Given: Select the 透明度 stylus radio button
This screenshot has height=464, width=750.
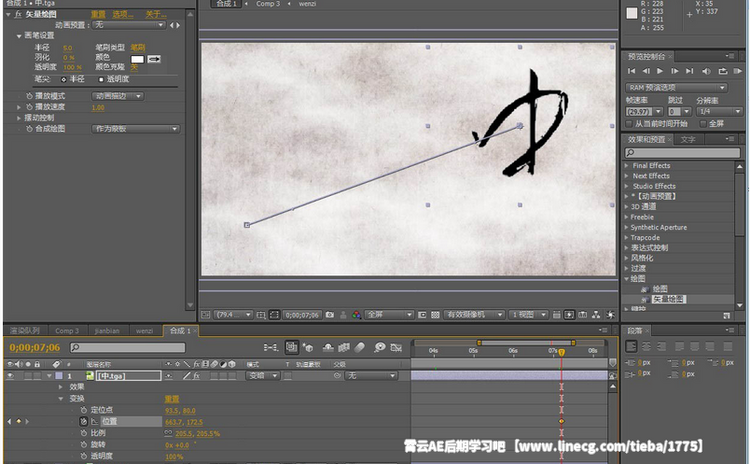Looking at the screenshot, I should pyautogui.click(x=101, y=79).
